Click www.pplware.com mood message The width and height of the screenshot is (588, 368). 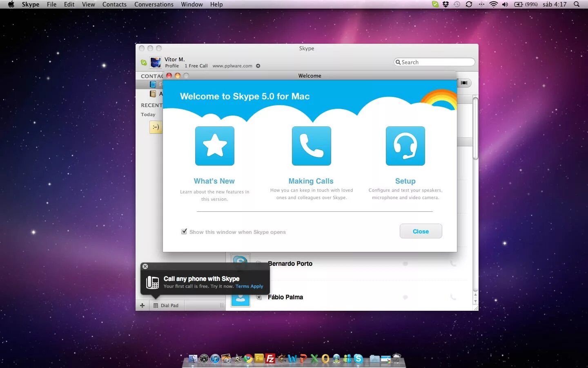point(232,66)
